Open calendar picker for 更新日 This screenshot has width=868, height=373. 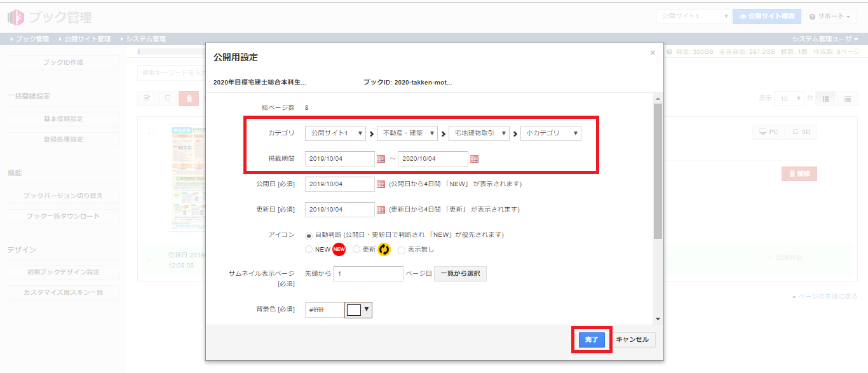point(381,210)
